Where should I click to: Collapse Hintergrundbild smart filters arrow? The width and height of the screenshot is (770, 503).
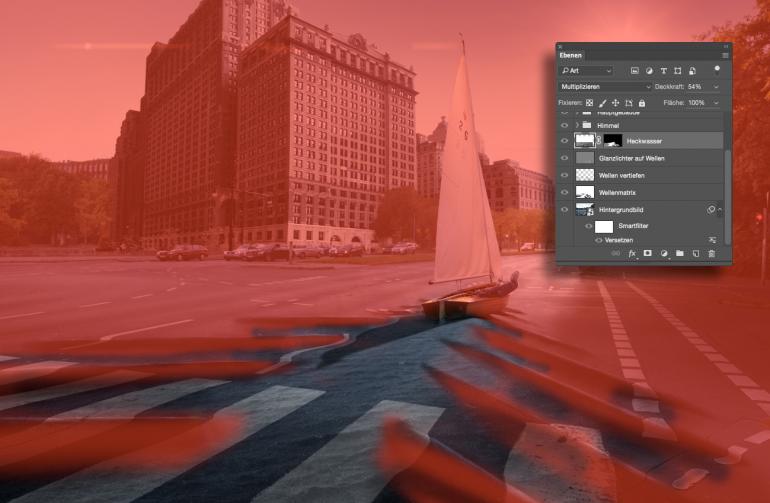719,210
